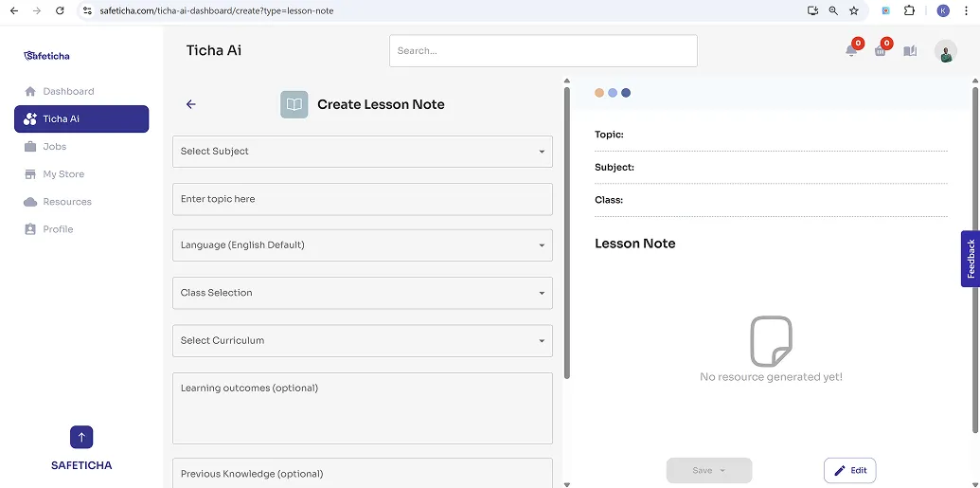The height and width of the screenshot is (488, 980).
Task: Click the Subject: label
Action: click(x=615, y=167)
